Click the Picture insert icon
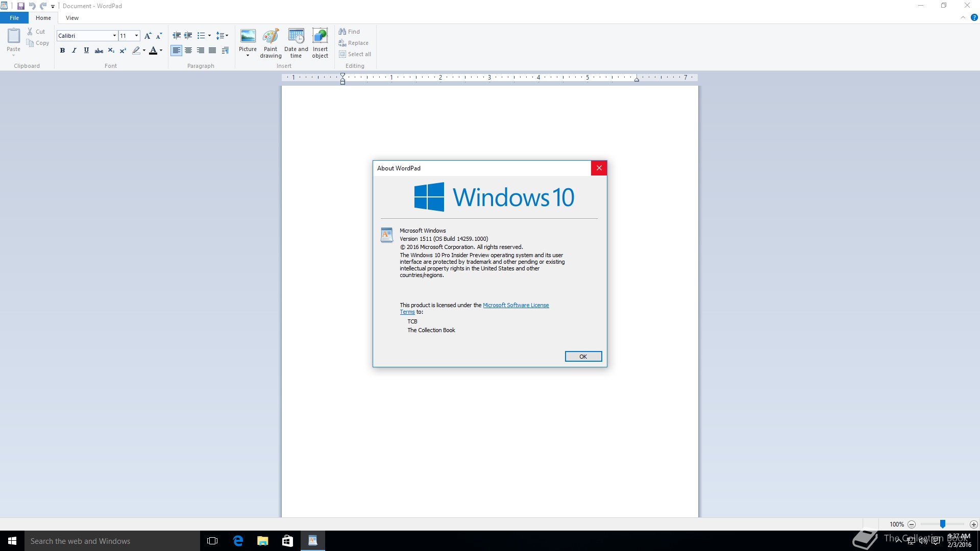 click(x=248, y=37)
